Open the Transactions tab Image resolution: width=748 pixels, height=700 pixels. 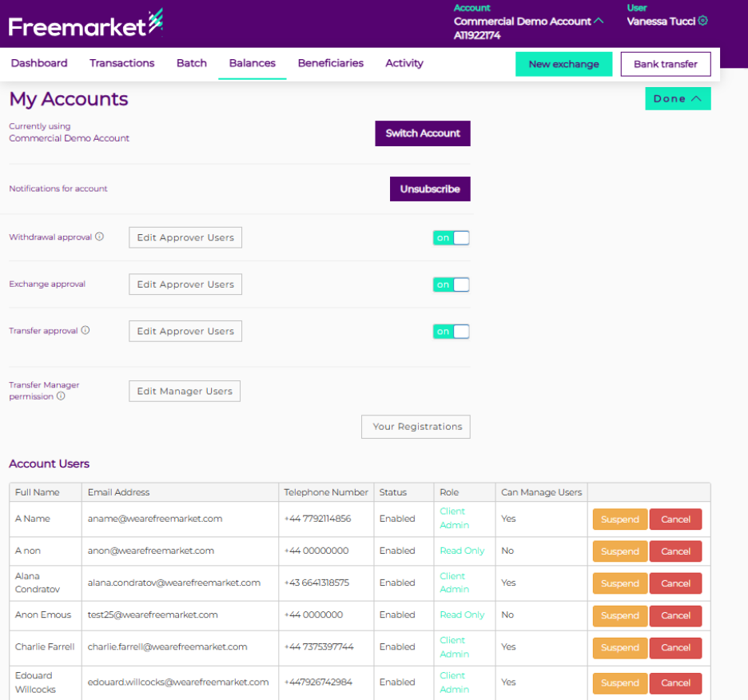click(121, 63)
